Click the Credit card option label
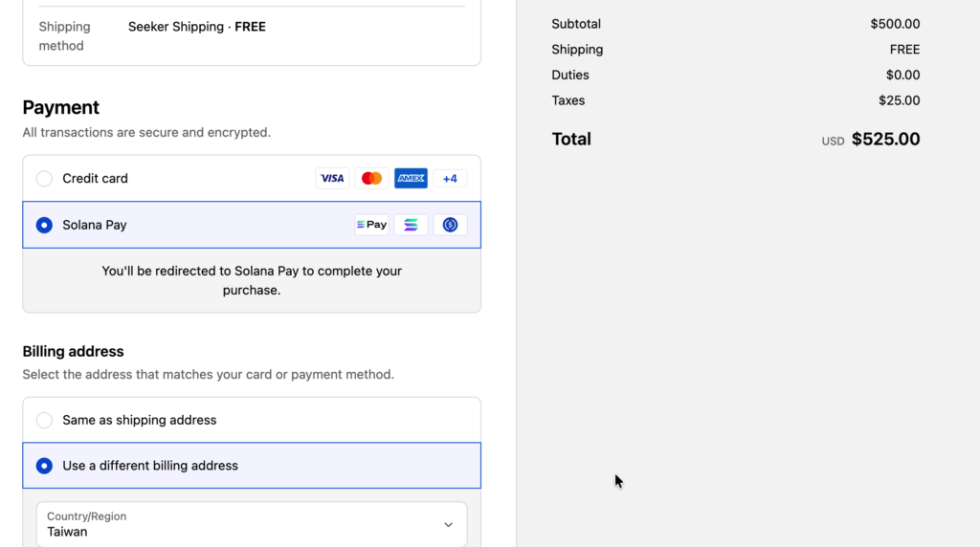980x547 pixels. point(95,179)
